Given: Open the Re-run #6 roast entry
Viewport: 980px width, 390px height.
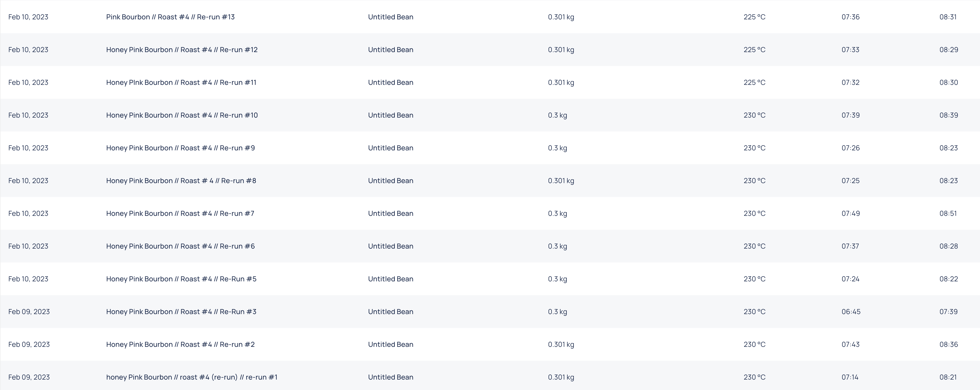Looking at the screenshot, I should [180, 246].
